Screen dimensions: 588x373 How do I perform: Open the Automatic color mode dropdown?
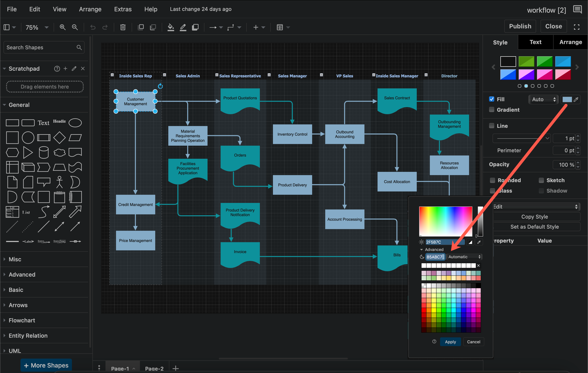click(464, 257)
